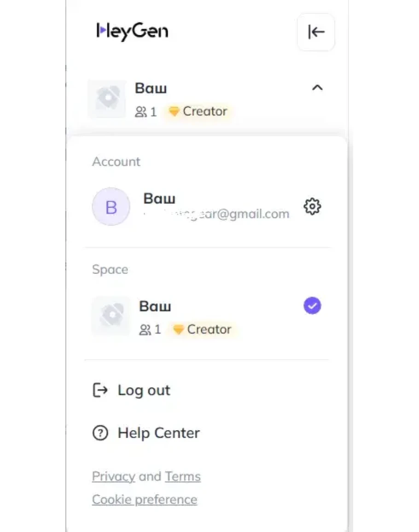419x532 pixels.
Task: Open Cookie preference link
Action: [x=145, y=500]
